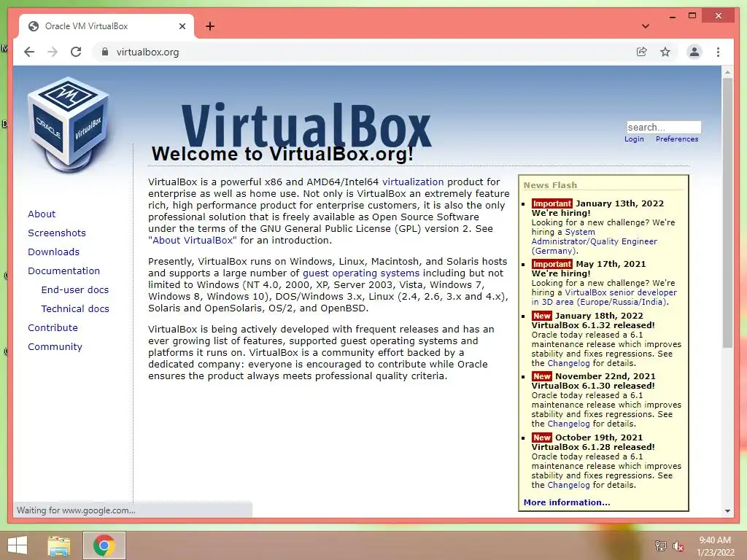The image size is (747, 560).
Task: Go to Community in sidebar
Action: click(55, 346)
